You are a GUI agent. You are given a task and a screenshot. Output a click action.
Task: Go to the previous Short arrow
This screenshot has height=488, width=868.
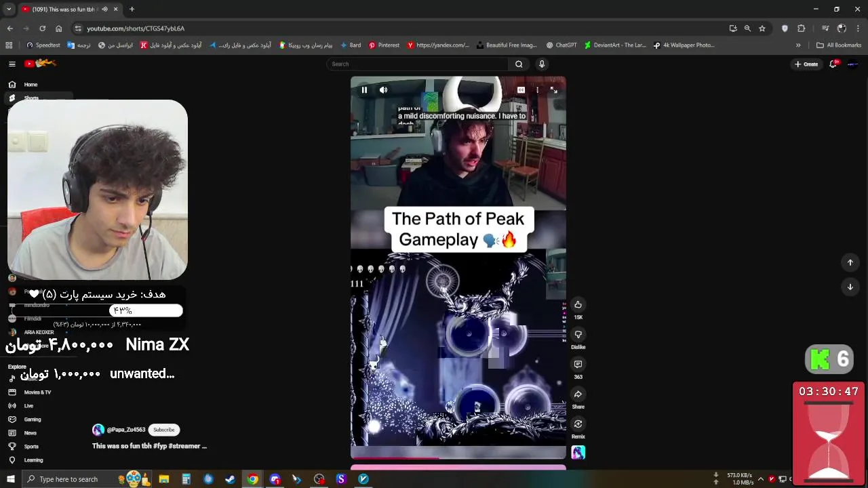[850, 262]
